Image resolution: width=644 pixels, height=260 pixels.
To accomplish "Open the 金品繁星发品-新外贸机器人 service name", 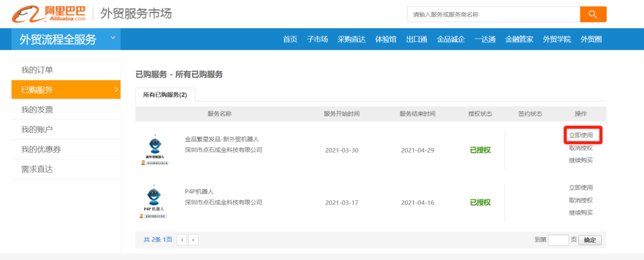I will tap(222, 139).
